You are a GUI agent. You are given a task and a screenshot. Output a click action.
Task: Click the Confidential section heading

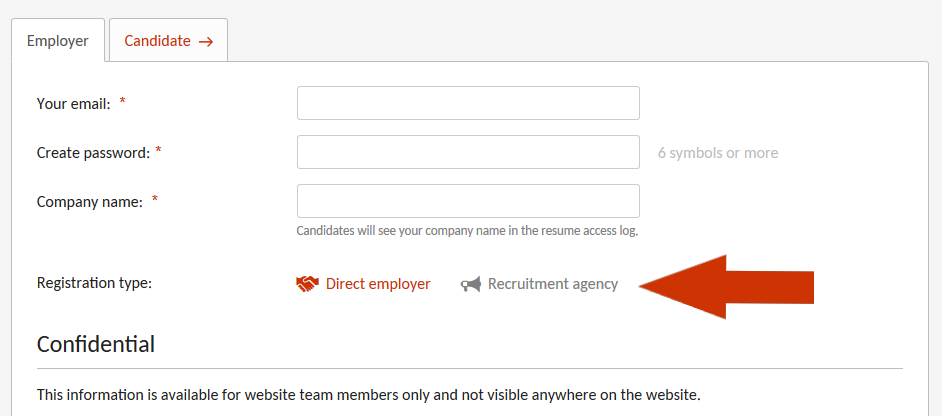[96, 344]
